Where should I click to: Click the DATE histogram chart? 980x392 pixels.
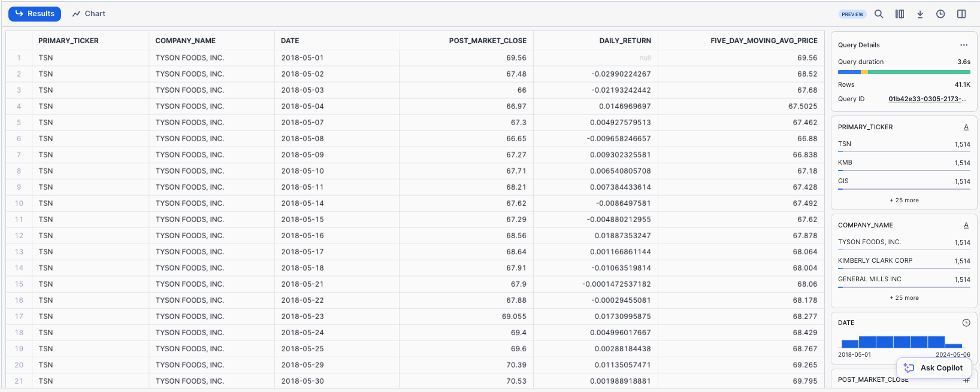coord(902,342)
